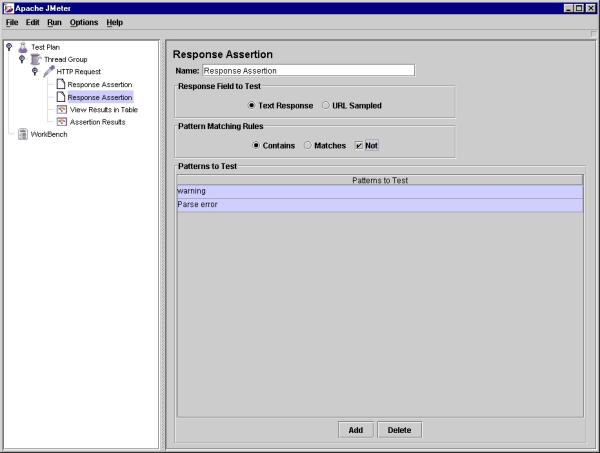Maximize the Apache JMeter window

(579, 8)
